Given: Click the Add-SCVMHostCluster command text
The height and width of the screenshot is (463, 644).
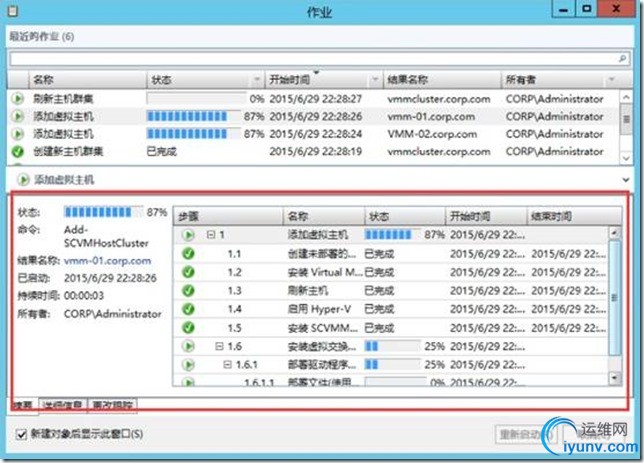Looking at the screenshot, I should coord(106,236).
